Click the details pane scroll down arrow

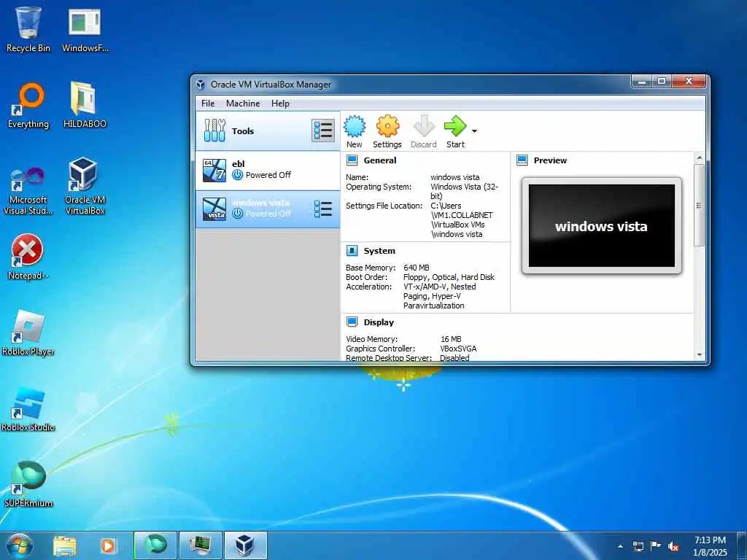point(700,355)
